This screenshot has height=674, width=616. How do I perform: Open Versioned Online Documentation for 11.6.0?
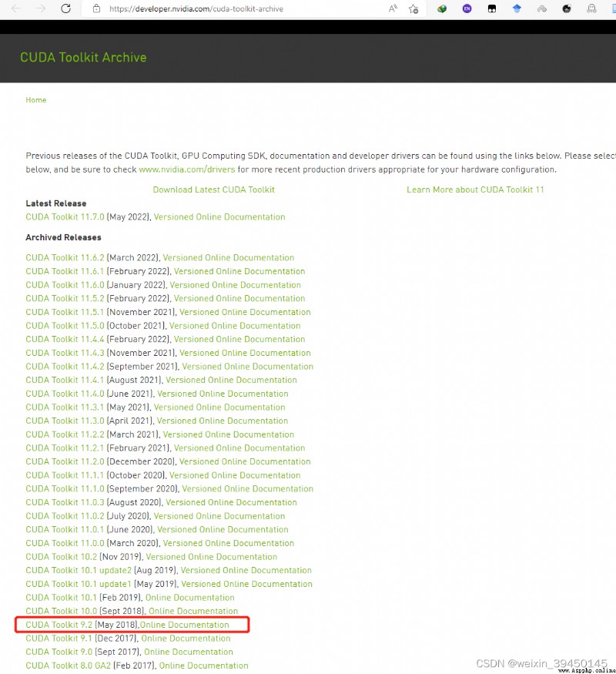(236, 285)
